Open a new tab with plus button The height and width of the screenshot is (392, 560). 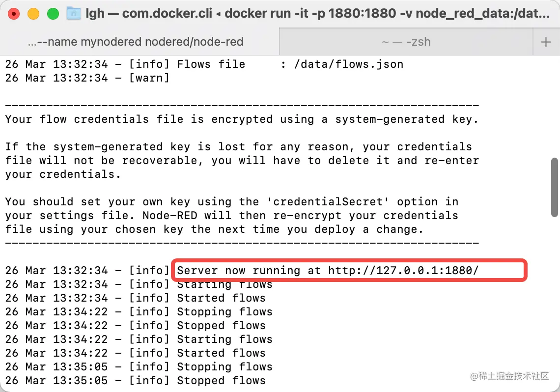546,42
